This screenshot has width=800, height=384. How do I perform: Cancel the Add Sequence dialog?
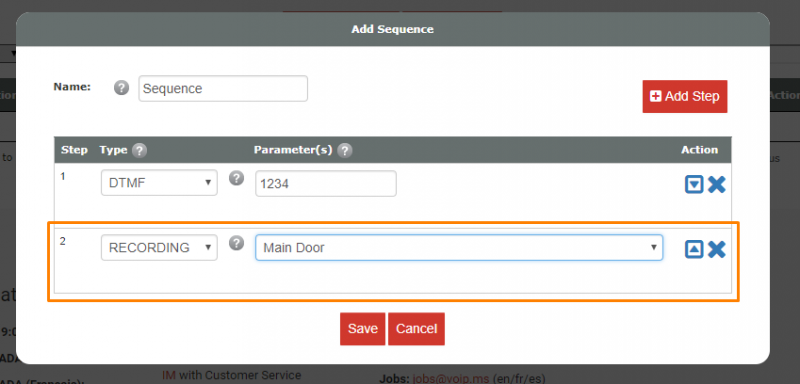point(416,329)
